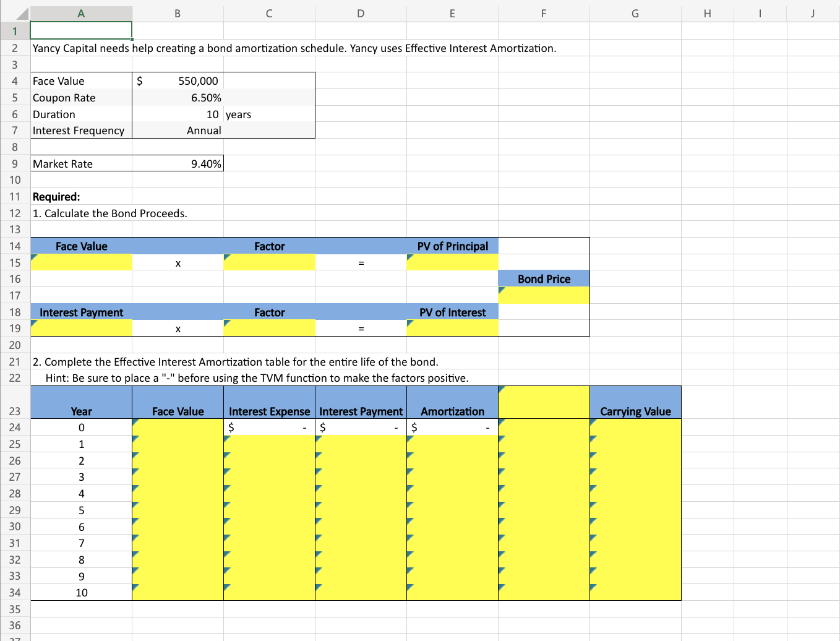Click column B header to select the column

pos(177,13)
